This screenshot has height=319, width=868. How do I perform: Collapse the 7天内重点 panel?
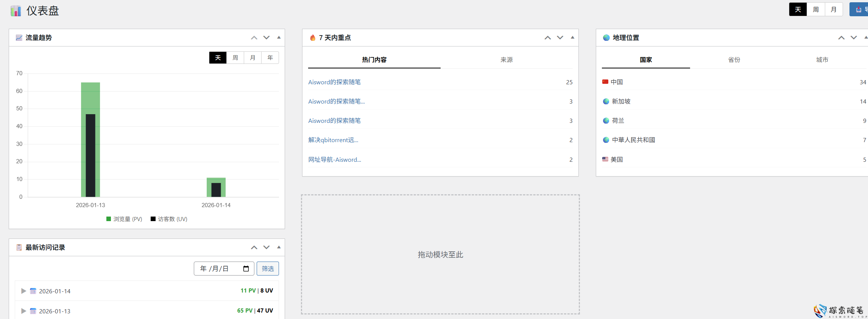572,37
